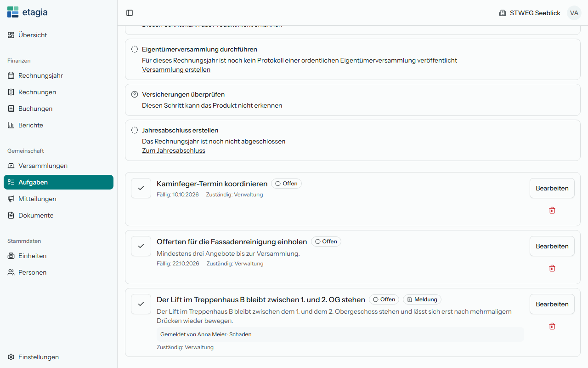Click the Berichte chart icon
Image resolution: width=588 pixels, height=368 pixels.
[x=11, y=125]
